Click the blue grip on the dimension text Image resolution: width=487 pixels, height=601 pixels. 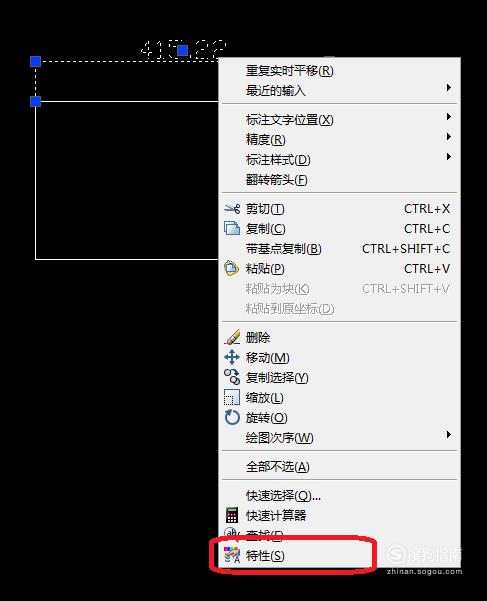click(183, 50)
